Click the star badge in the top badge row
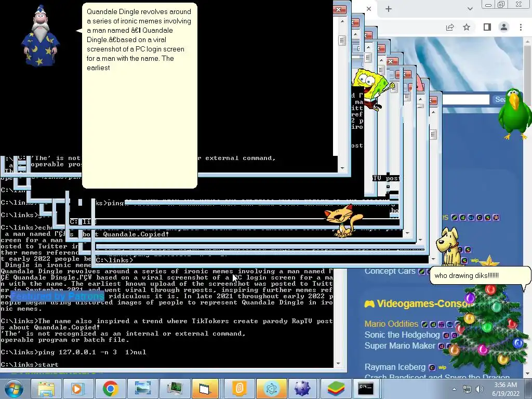Screen dimensions: 532x399 pyautogui.click(x=496, y=218)
